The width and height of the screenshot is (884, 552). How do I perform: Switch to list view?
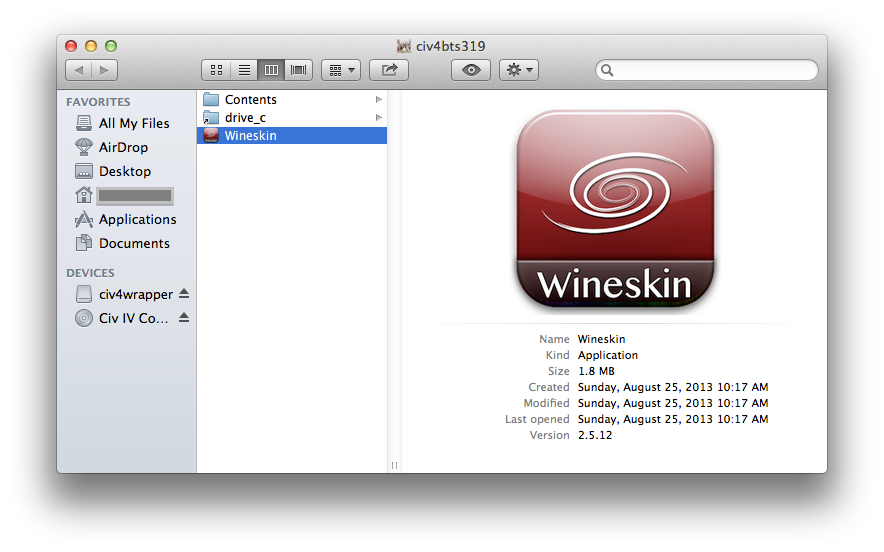[x=244, y=70]
